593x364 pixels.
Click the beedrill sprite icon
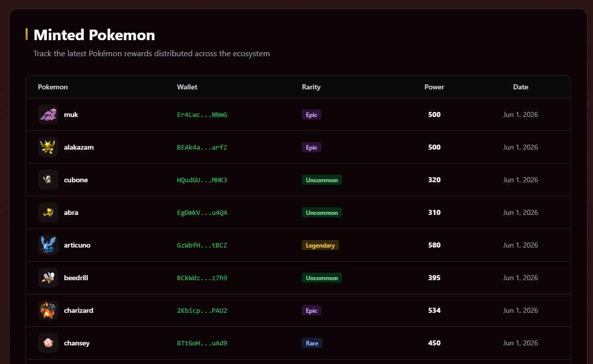48,278
